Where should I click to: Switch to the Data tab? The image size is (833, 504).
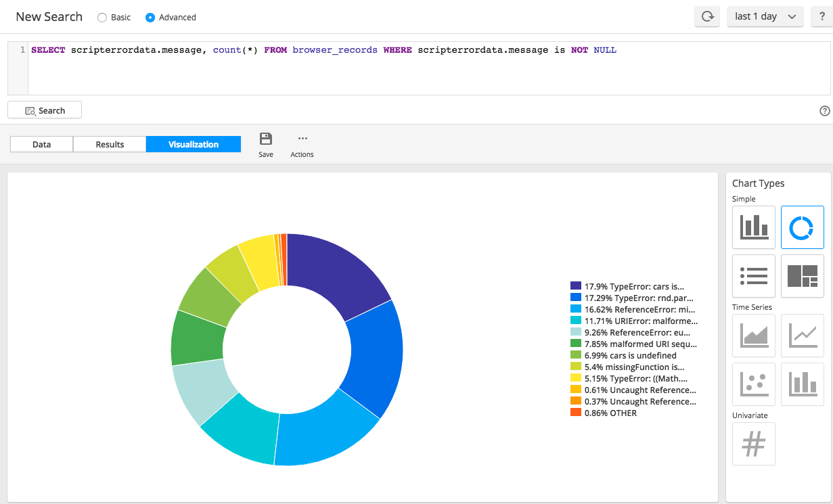[42, 144]
